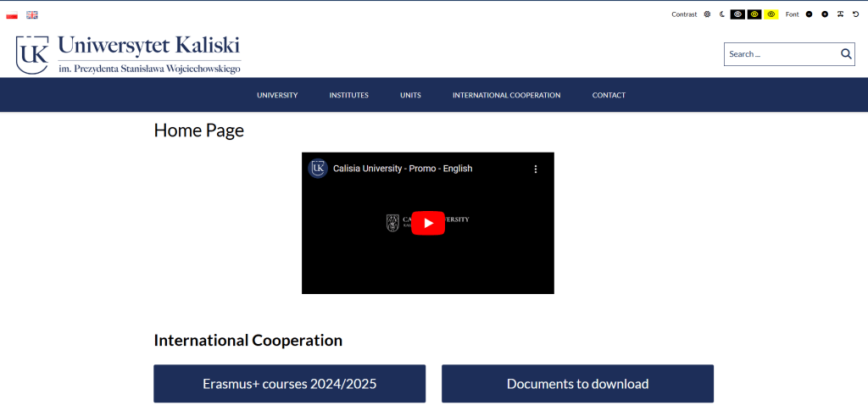Go home via the Uniwersytet Kaliski logo
868x411 pixels.
[128, 54]
